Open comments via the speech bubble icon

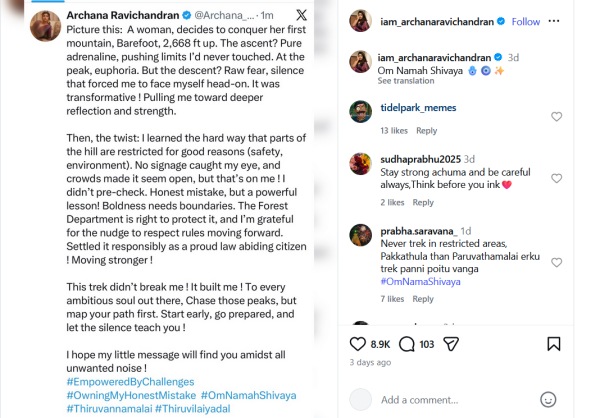coord(405,344)
